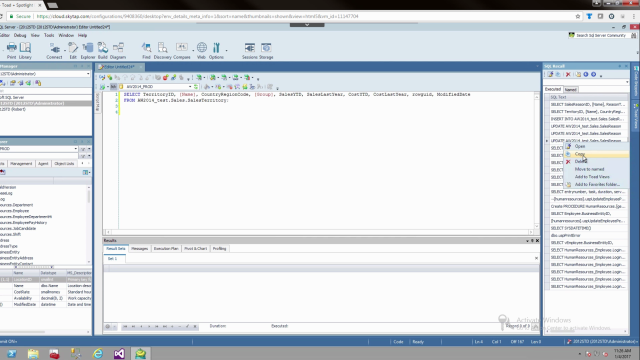640x360 pixels.
Task: Switch to Named tab in SQL Recall
Action: [x=571, y=90]
